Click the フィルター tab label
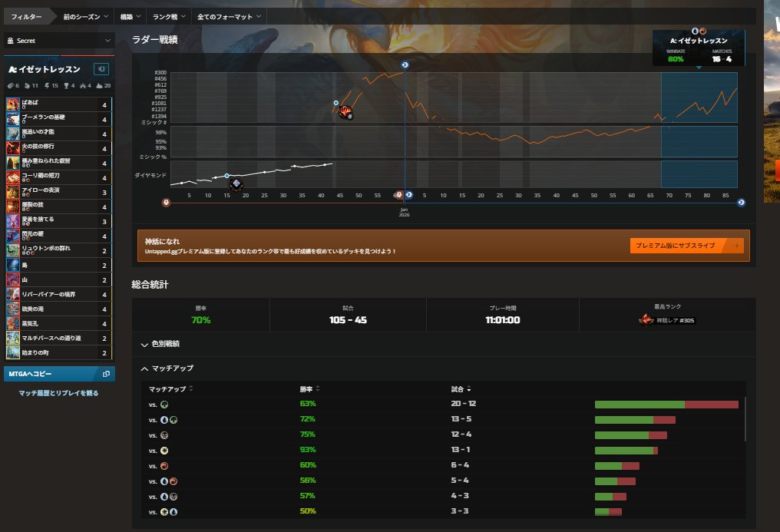The height and width of the screenshot is (532, 780). (x=26, y=16)
